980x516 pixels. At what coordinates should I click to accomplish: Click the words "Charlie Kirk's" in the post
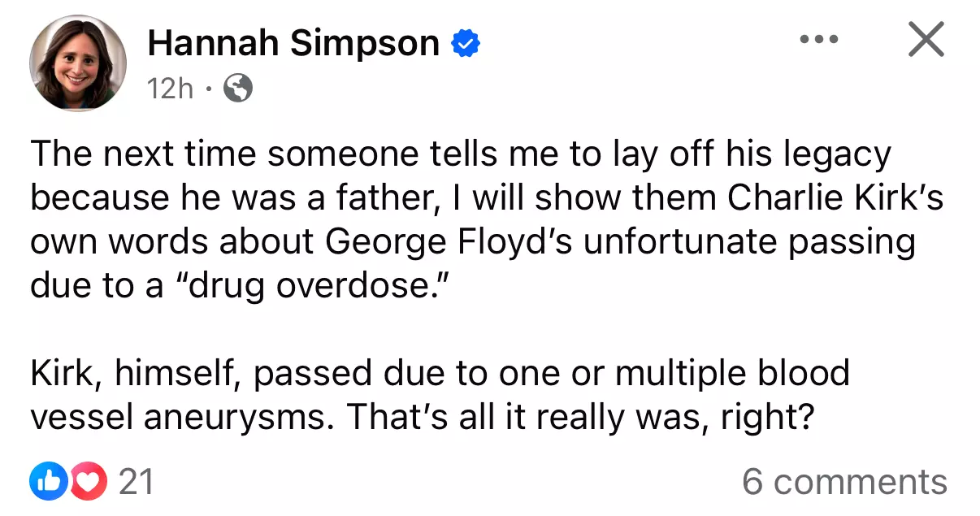(x=835, y=198)
